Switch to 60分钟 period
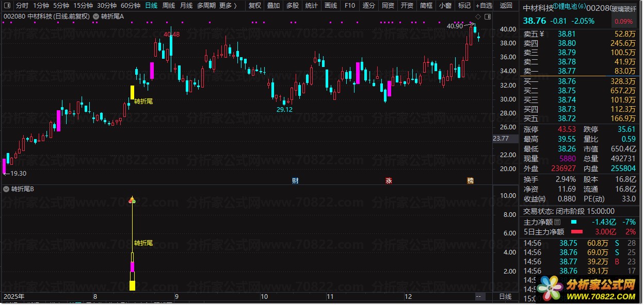Image resolution: width=644 pixels, height=305 pixels. click(x=131, y=6)
